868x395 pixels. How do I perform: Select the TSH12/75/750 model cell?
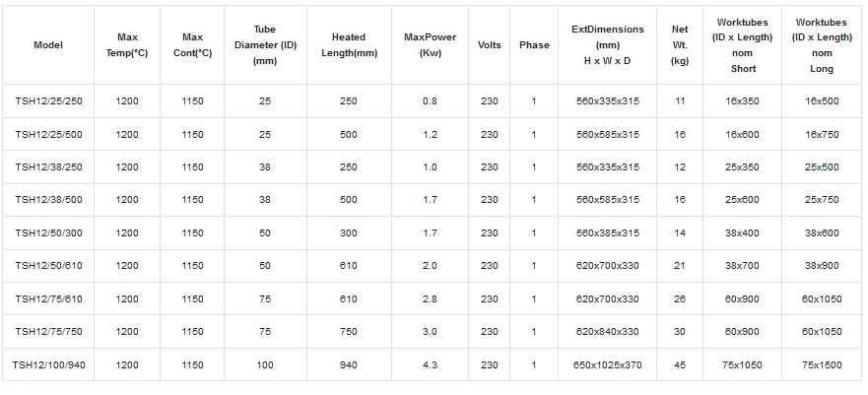click(x=48, y=332)
